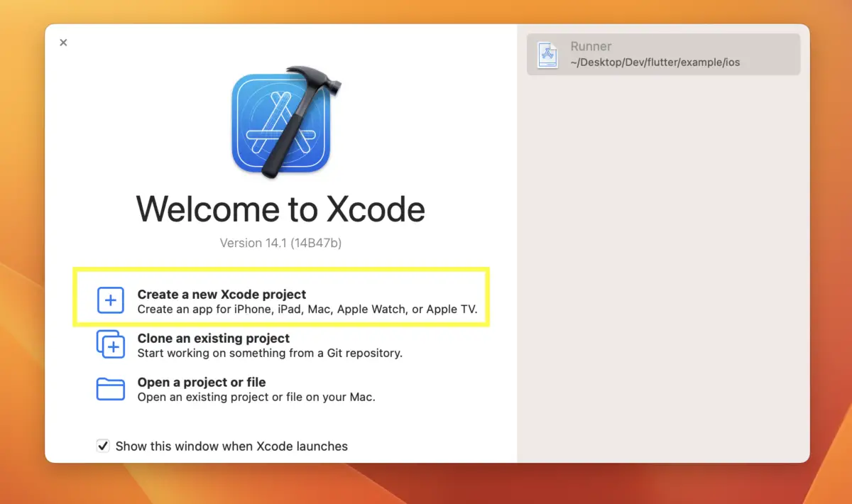Click the 'Show this window when Xcode launches' label
The width and height of the screenshot is (852, 504).
tap(231, 447)
